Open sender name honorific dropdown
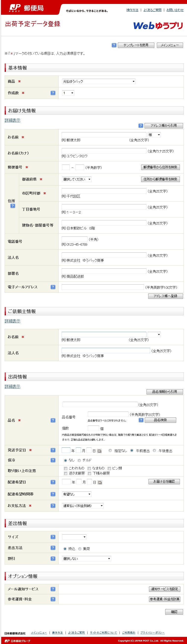 click(x=154, y=335)
